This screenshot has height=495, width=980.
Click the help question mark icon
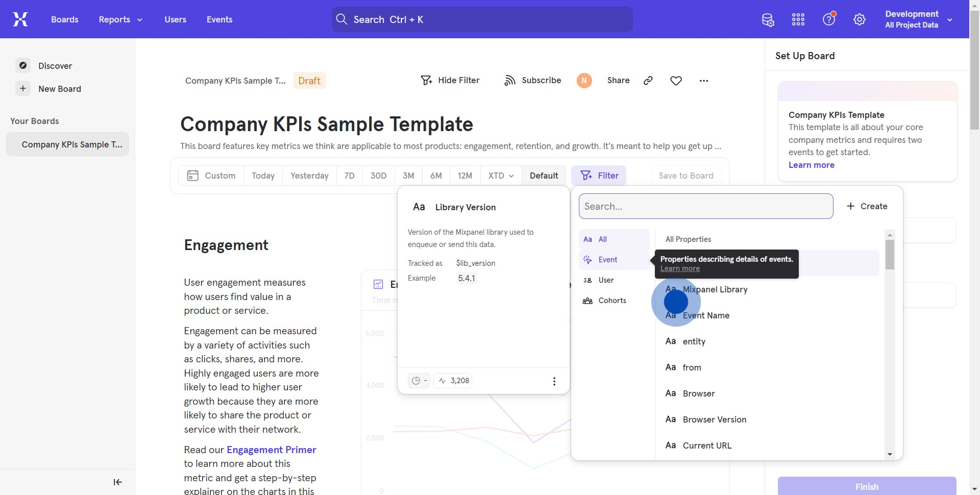829,19
